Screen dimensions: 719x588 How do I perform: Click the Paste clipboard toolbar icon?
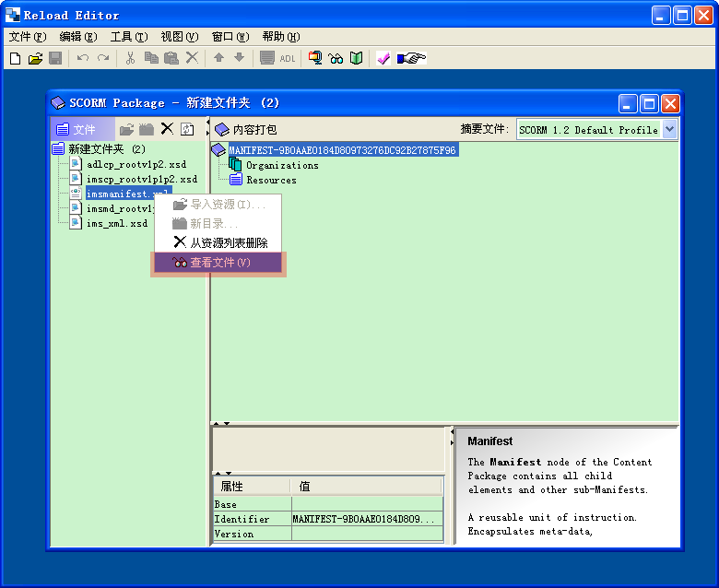coord(171,58)
